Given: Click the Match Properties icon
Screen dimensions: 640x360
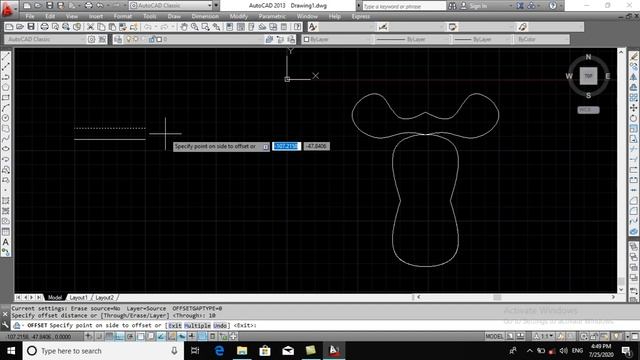Looking at the screenshot, I should point(133,27).
